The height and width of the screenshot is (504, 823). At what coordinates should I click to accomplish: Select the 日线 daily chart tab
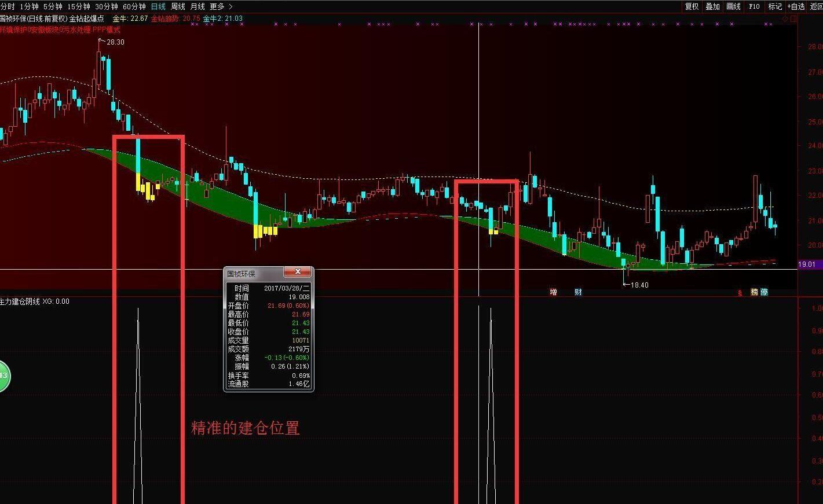coord(158,6)
